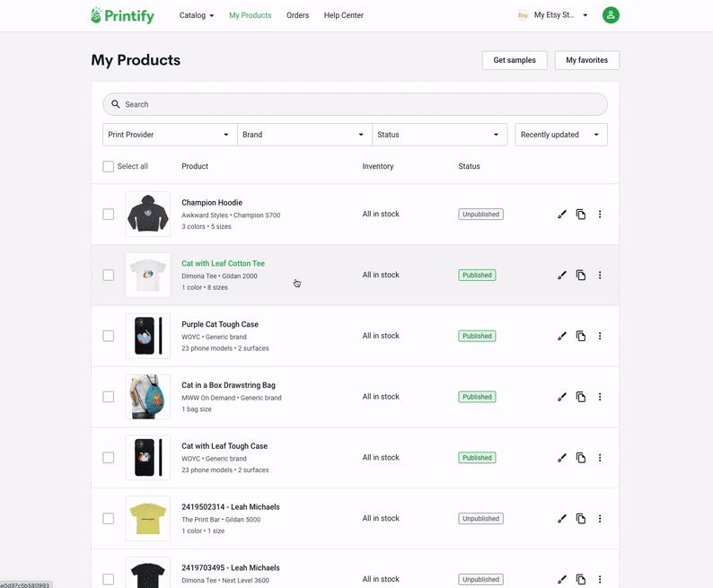
Task: Tick Cat in a Box Drawstring Bag checkbox
Action: click(109, 397)
